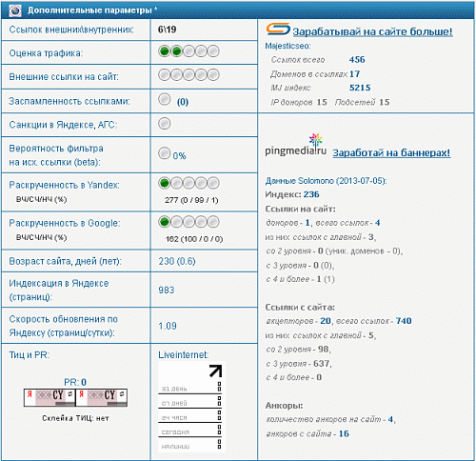
Task: Click the pingmedia.ru logo
Action: [x=296, y=145]
